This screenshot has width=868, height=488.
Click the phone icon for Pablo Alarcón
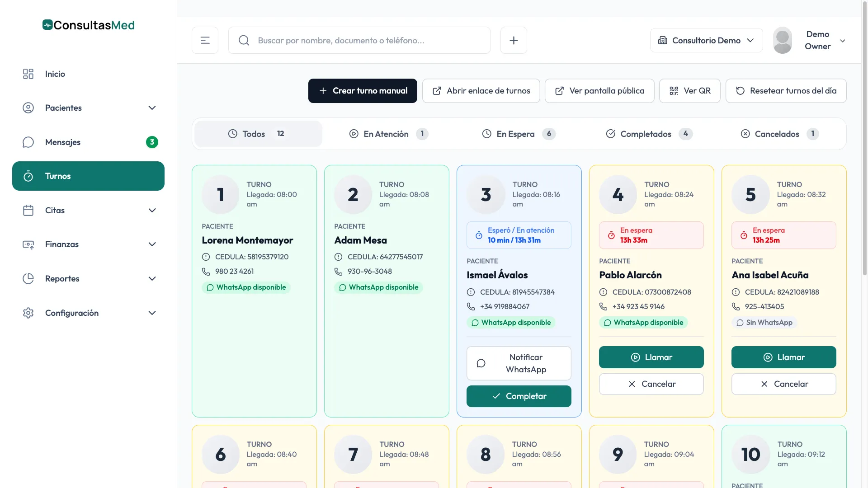603,306
